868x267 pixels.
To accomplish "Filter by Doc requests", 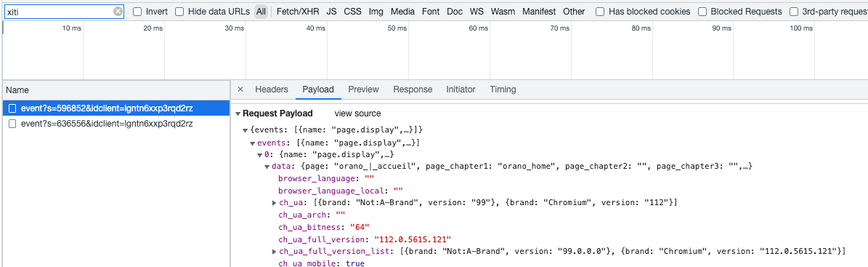I will (455, 11).
